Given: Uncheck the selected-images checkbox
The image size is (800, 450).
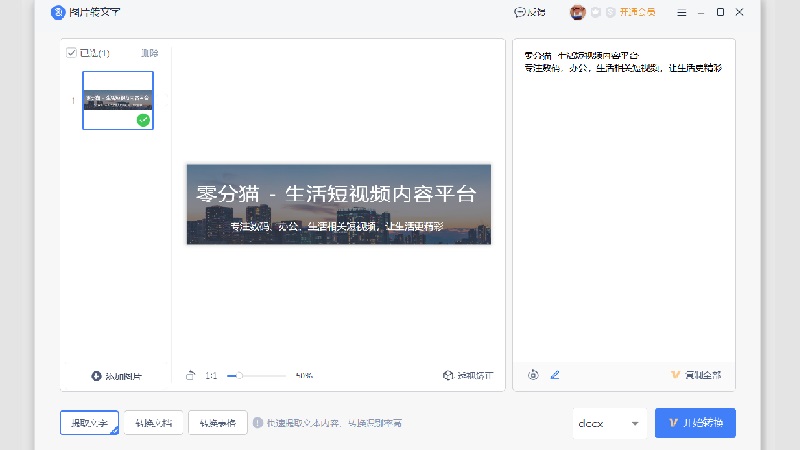Looking at the screenshot, I should click(x=71, y=53).
